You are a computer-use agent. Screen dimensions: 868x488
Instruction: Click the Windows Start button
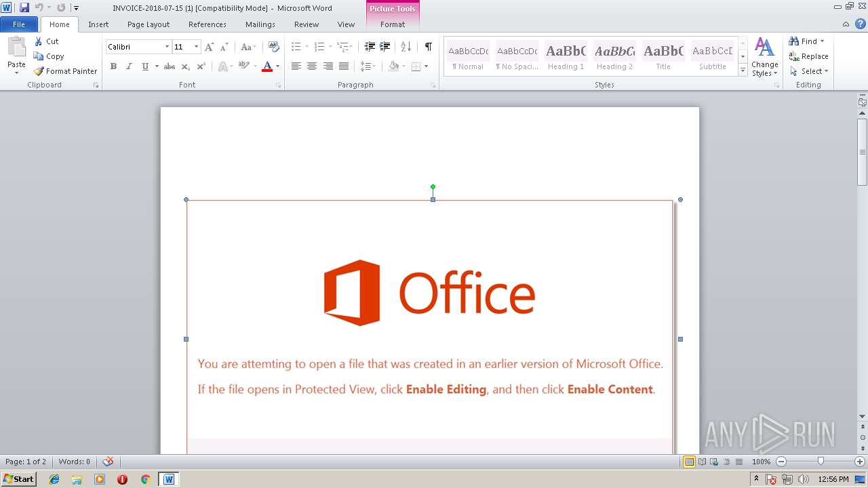18,479
